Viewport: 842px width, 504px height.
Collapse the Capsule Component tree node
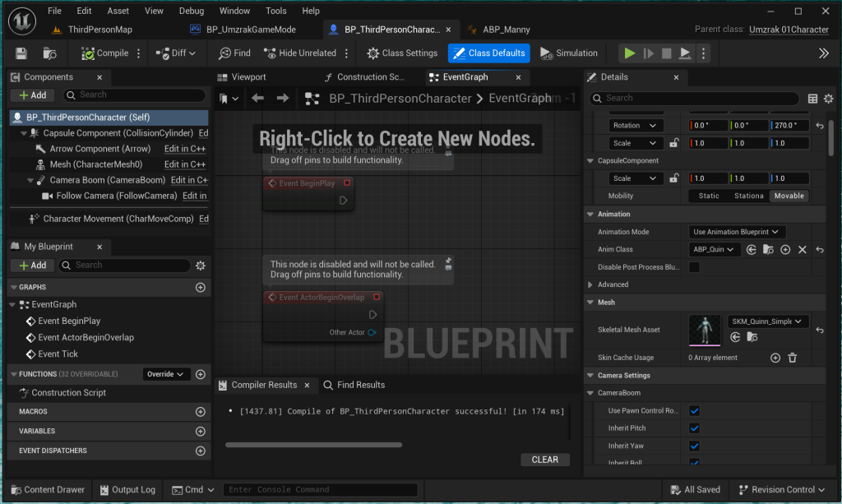pyautogui.click(x=24, y=133)
